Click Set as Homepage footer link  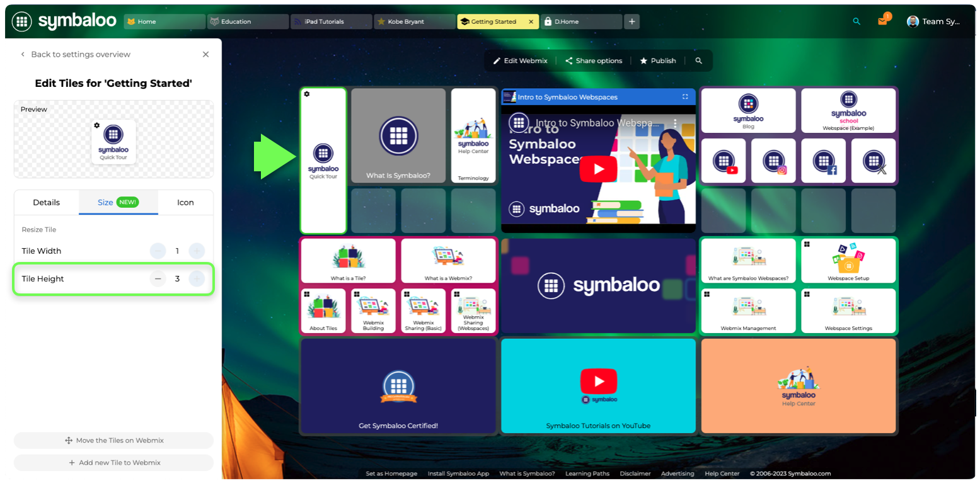pyautogui.click(x=391, y=474)
